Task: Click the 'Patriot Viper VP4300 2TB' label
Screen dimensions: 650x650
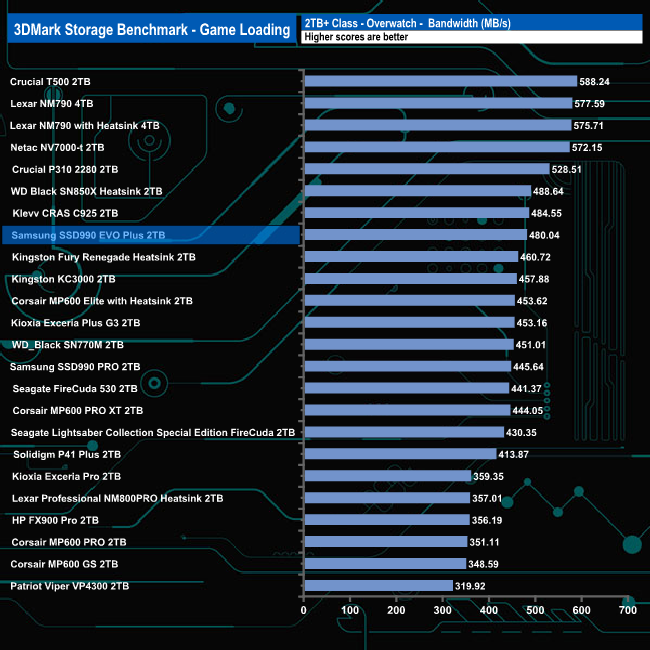Action: [x=70, y=587]
